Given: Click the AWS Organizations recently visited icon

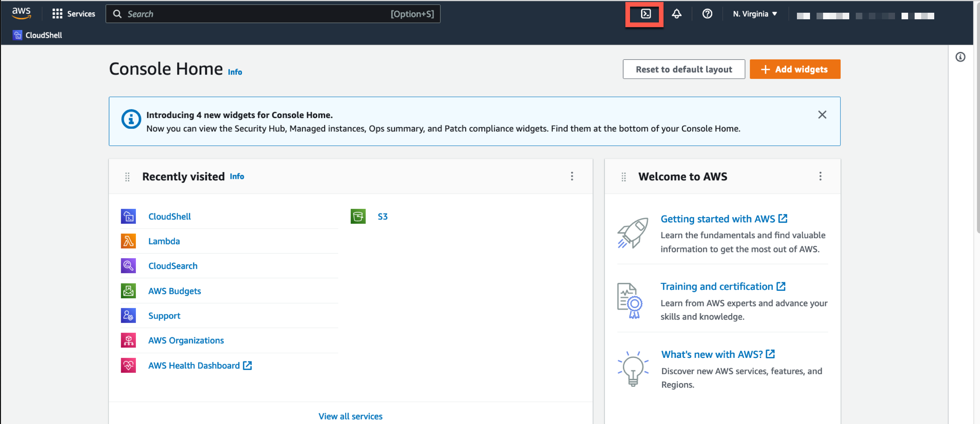Looking at the screenshot, I should coord(128,340).
